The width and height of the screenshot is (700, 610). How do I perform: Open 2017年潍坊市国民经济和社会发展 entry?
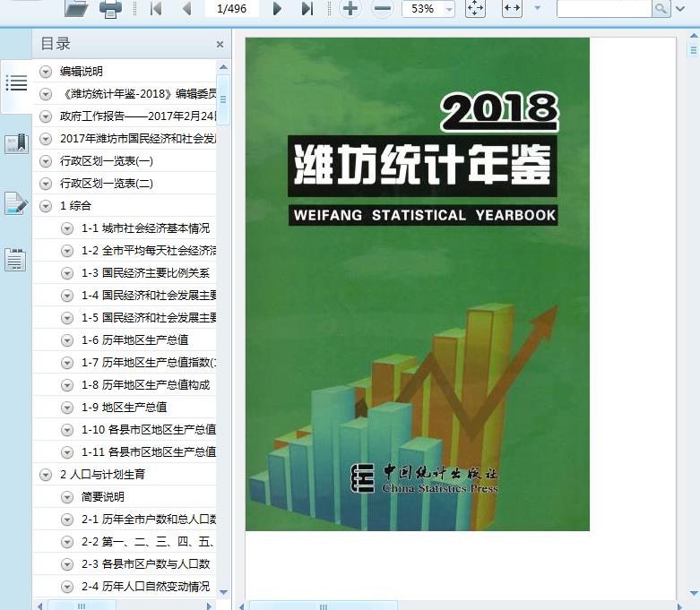[x=138, y=138]
